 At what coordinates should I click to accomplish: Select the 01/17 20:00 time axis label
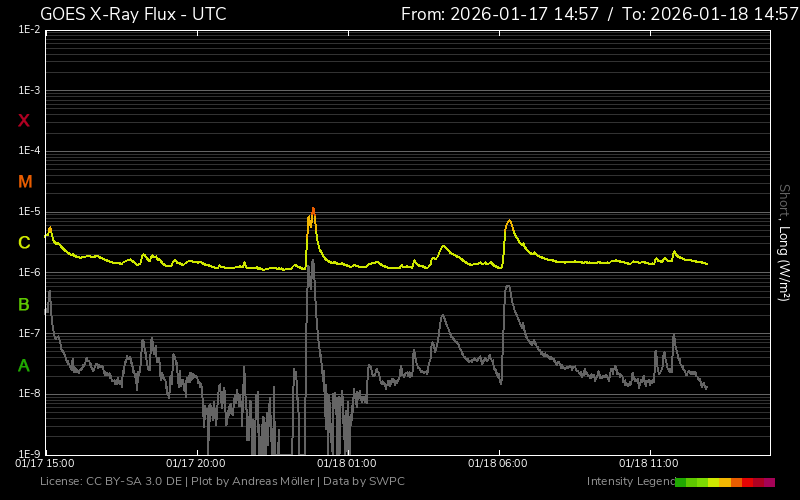(x=195, y=464)
